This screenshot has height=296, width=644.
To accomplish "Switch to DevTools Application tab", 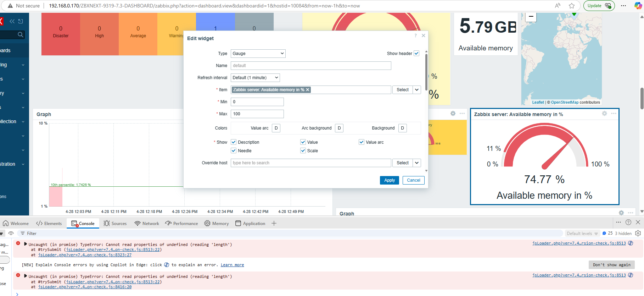I will (x=250, y=223).
